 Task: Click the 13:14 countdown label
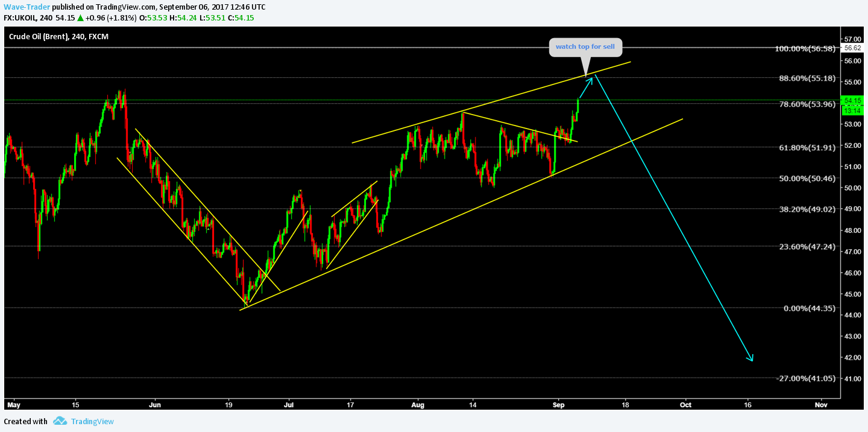pos(852,110)
